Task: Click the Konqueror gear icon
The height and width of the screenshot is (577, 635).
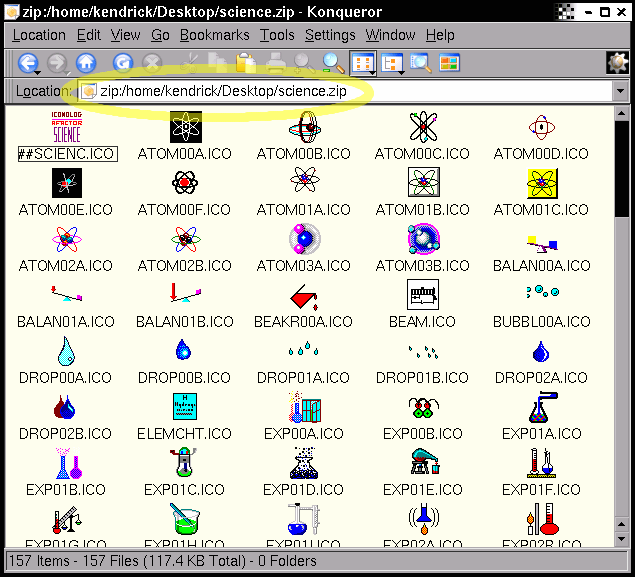Action: tap(617, 63)
